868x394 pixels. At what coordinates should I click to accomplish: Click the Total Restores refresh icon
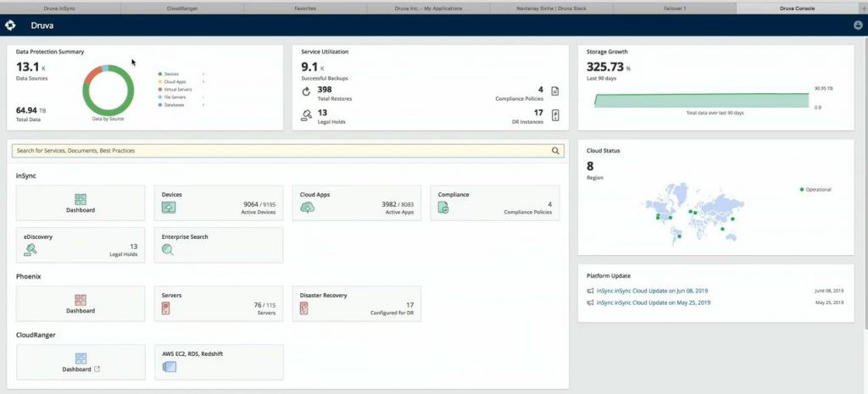(306, 92)
